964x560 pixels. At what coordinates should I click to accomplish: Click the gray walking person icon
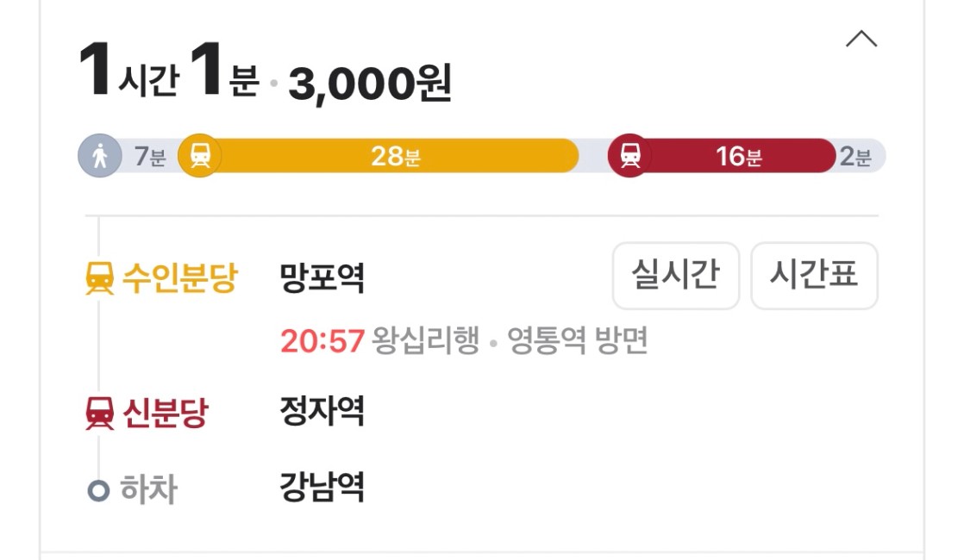point(100,156)
